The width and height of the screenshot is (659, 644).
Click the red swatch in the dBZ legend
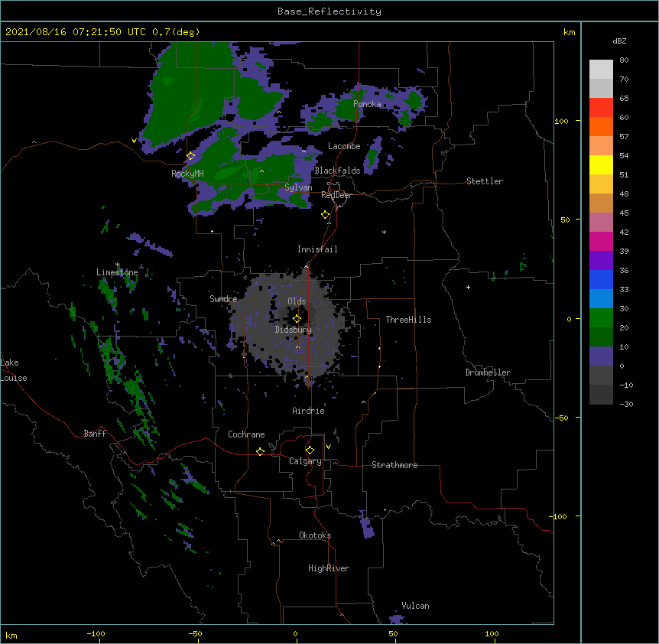[x=601, y=107]
